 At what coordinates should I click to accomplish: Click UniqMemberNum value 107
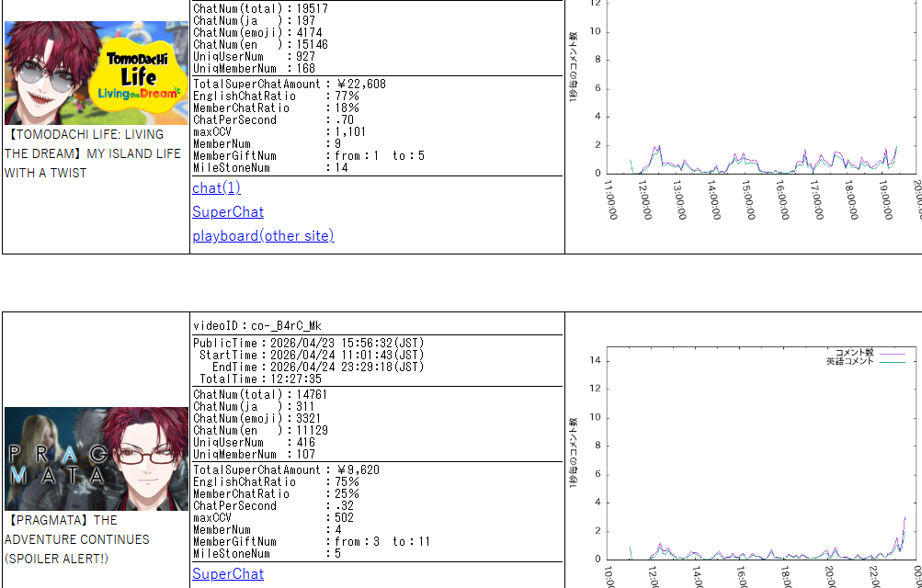(306, 455)
